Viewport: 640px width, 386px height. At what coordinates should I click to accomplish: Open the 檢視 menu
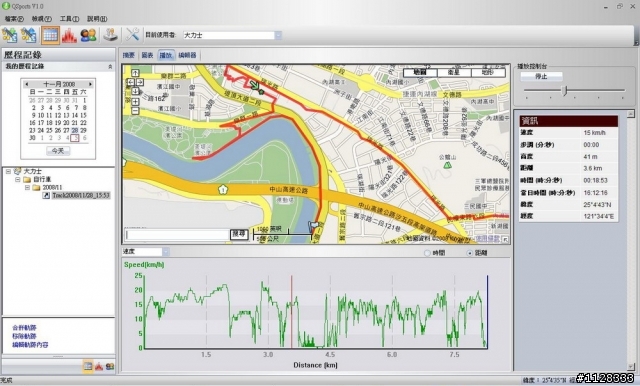(42, 19)
